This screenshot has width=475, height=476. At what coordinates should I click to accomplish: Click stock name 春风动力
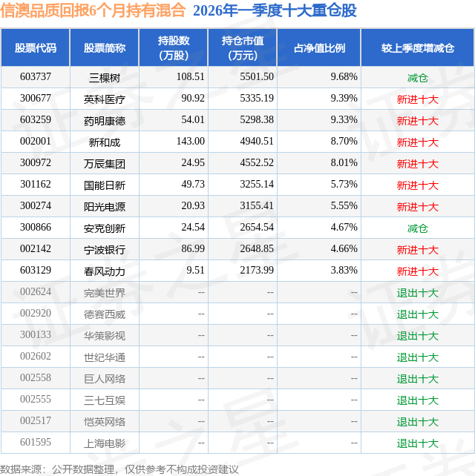(105, 271)
